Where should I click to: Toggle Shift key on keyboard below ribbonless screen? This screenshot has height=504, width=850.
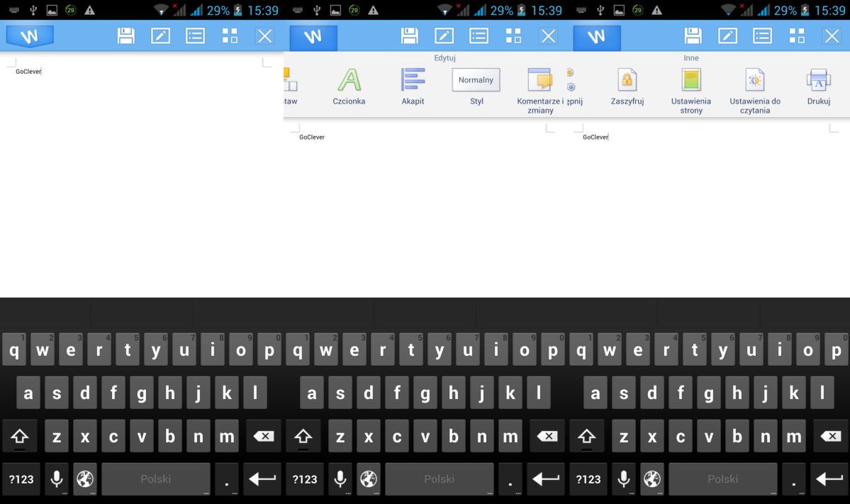[20, 436]
